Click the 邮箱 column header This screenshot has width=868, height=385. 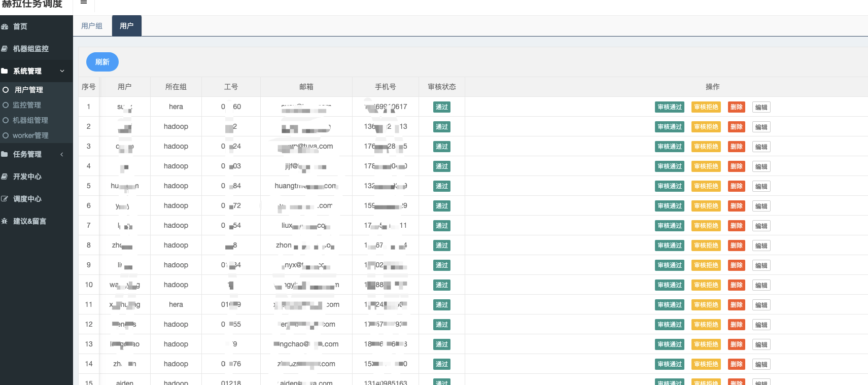click(306, 87)
